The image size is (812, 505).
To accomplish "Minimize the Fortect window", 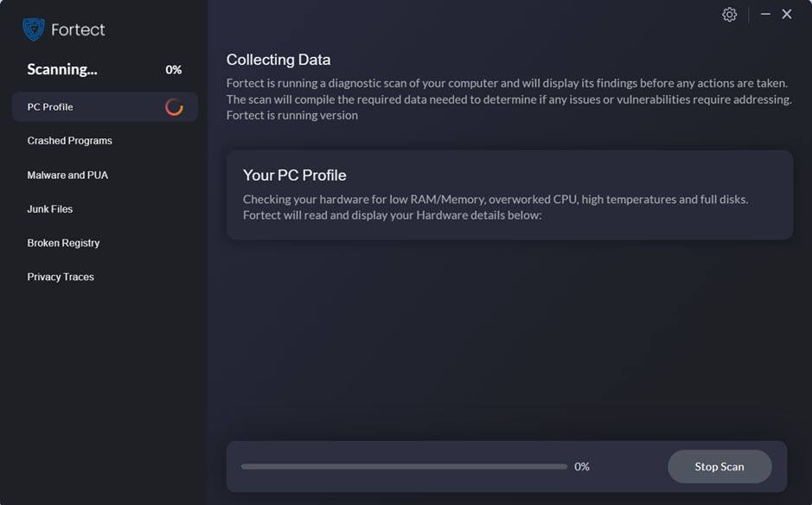I will (765, 15).
